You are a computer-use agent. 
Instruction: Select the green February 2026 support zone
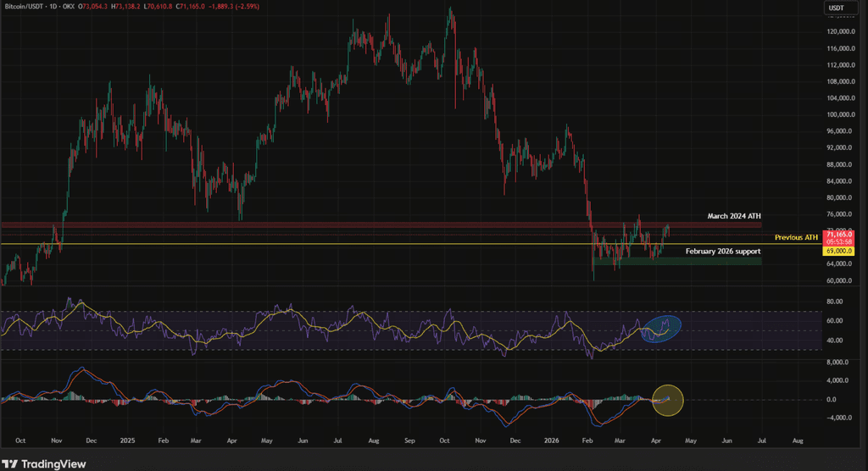pos(676,261)
